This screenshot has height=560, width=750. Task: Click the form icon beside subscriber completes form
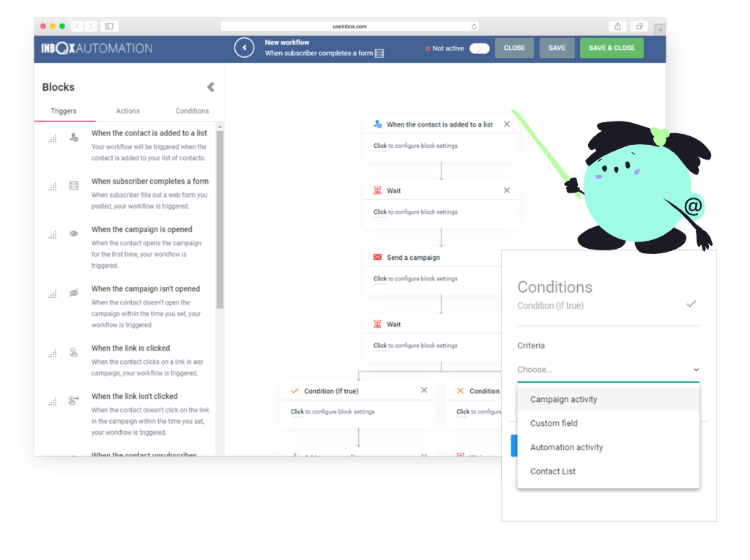pos(74,186)
